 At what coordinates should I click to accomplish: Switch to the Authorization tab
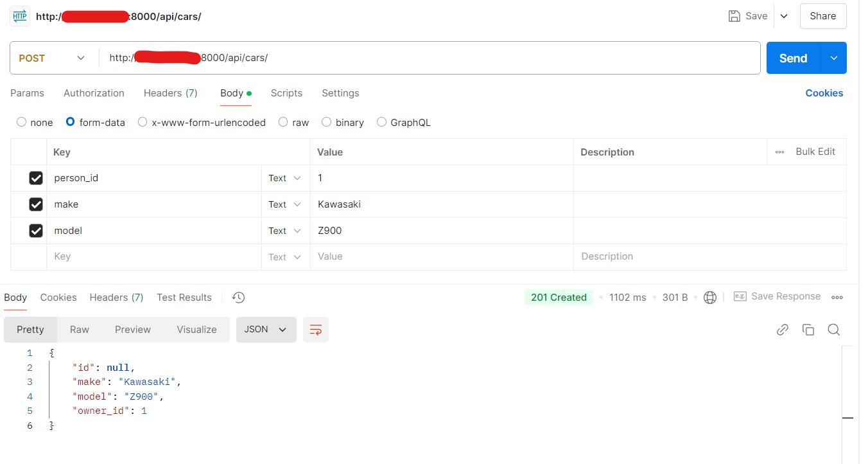click(94, 93)
